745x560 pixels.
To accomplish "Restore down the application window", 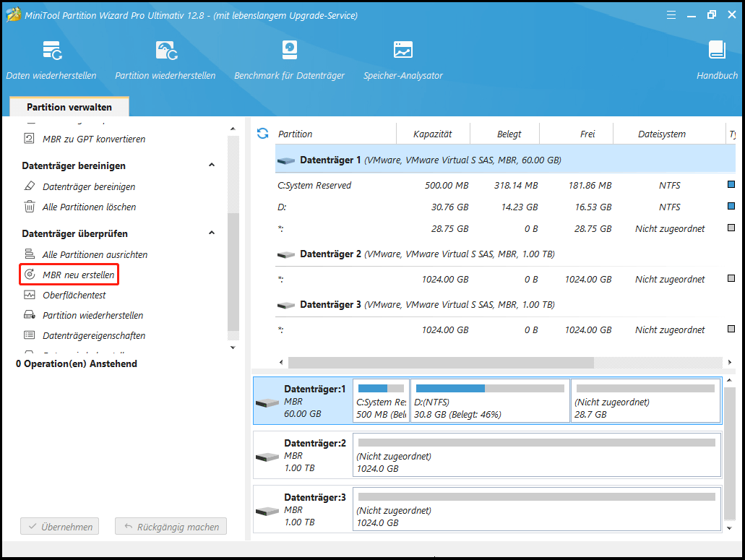I will click(711, 14).
